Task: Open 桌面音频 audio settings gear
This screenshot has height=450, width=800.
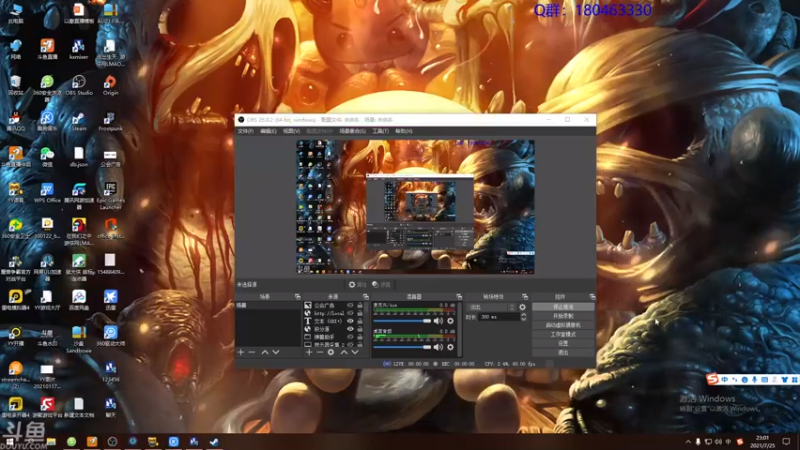Action: 450,347
